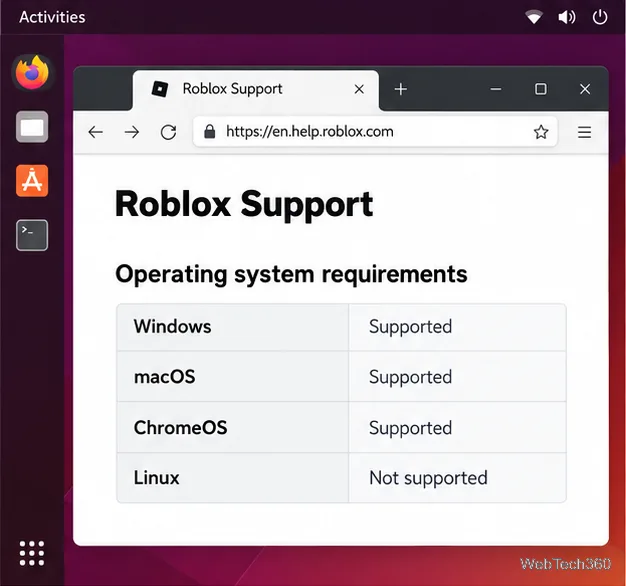This screenshot has width=626, height=586.
Task: Click the padlock site security icon
Action: coord(210,131)
